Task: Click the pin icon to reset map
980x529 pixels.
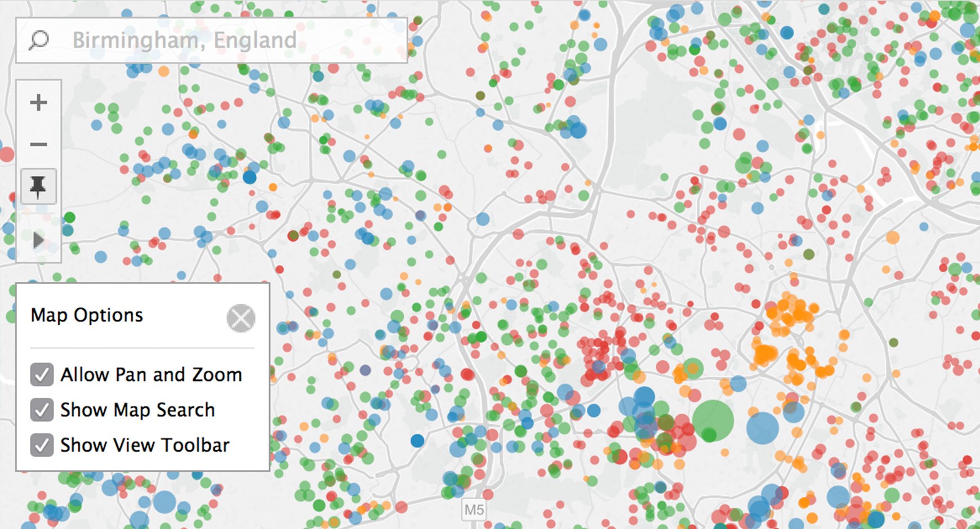Action: [x=38, y=186]
